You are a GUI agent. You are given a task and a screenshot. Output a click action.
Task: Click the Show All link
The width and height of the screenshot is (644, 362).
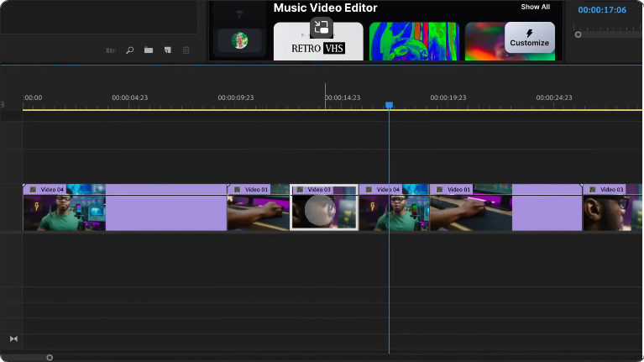pyautogui.click(x=535, y=7)
